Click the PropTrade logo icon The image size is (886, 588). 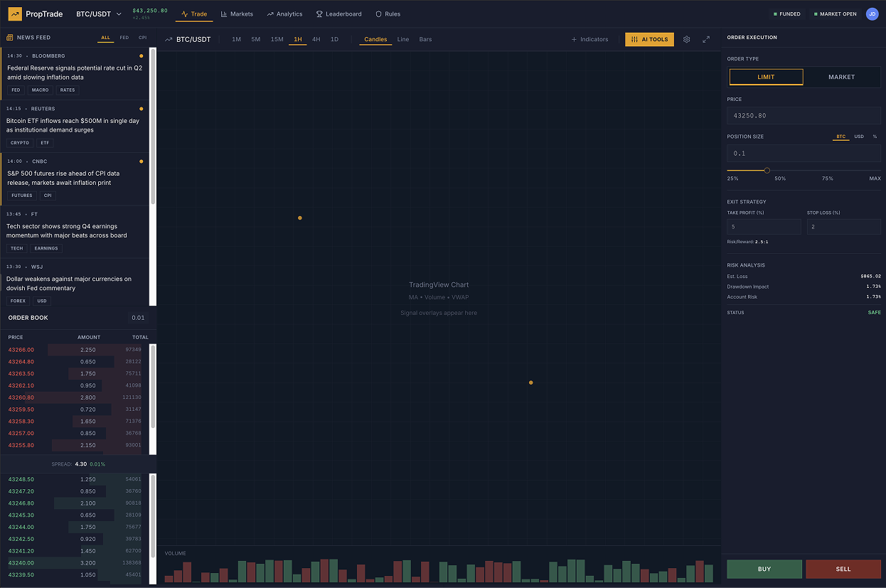[15, 14]
